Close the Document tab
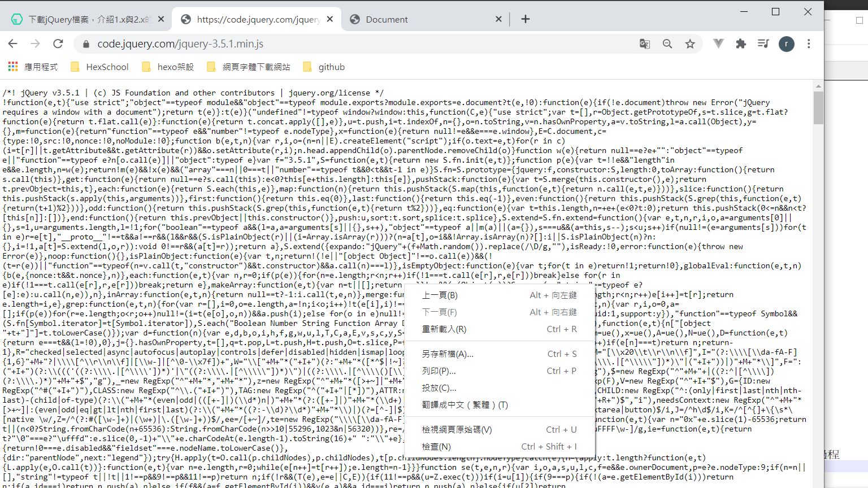The width and height of the screenshot is (868, 488). click(498, 19)
